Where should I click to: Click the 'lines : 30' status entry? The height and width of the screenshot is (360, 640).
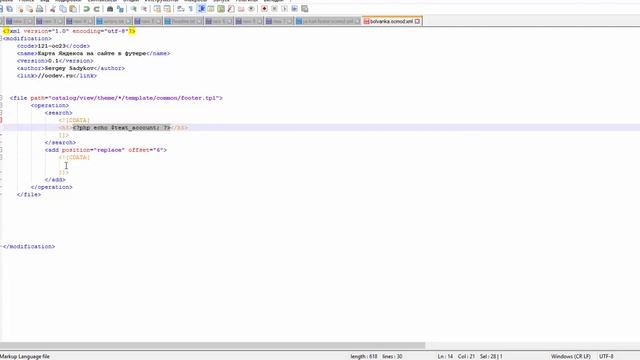pos(392,356)
